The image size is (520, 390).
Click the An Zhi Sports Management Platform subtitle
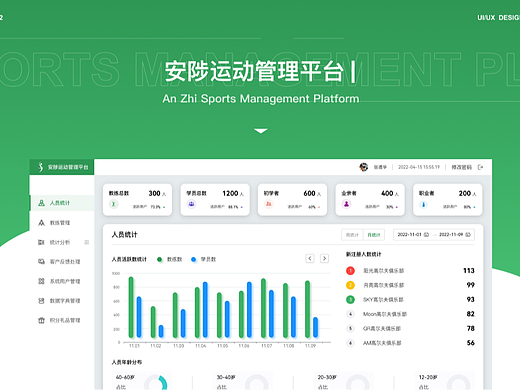pyautogui.click(x=261, y=99)
